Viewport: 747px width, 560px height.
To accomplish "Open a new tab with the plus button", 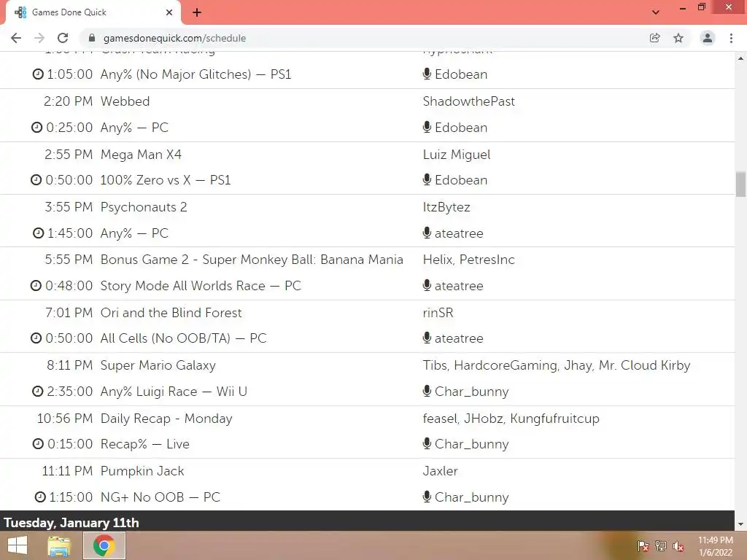I will pyautogui.click(x=197, y=12).
